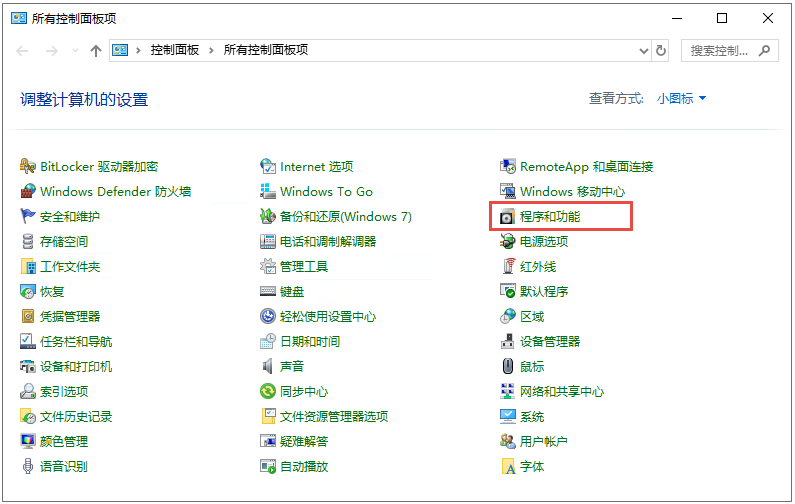The image size is (795, 504).
Task: Click the 颜色管理 monitor icon
Action: pos(27,441)
